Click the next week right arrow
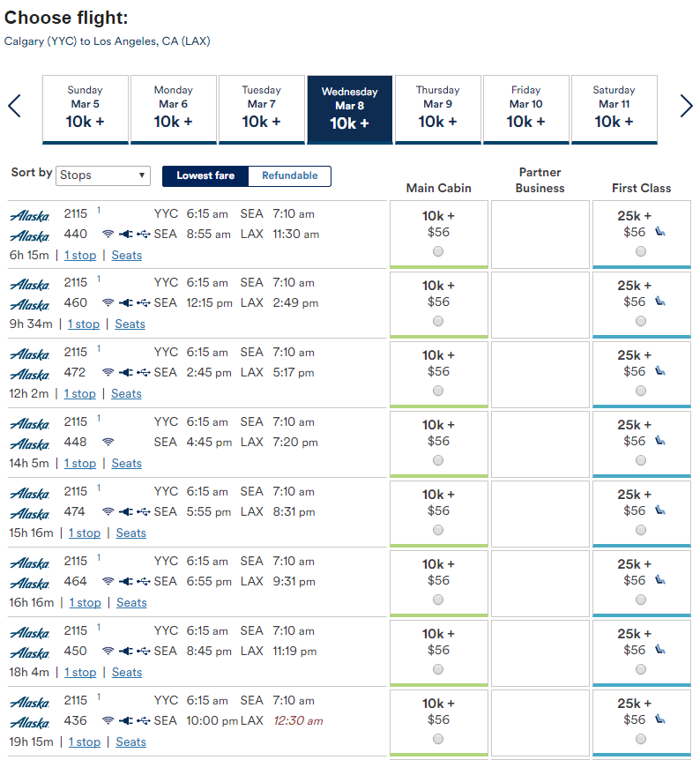Screen dimensions: 700x760 coord(686,106)
